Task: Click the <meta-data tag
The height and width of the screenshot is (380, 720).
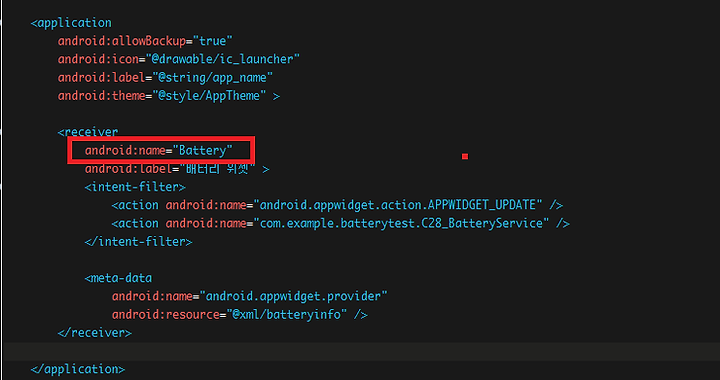Action: pos(118,278)
